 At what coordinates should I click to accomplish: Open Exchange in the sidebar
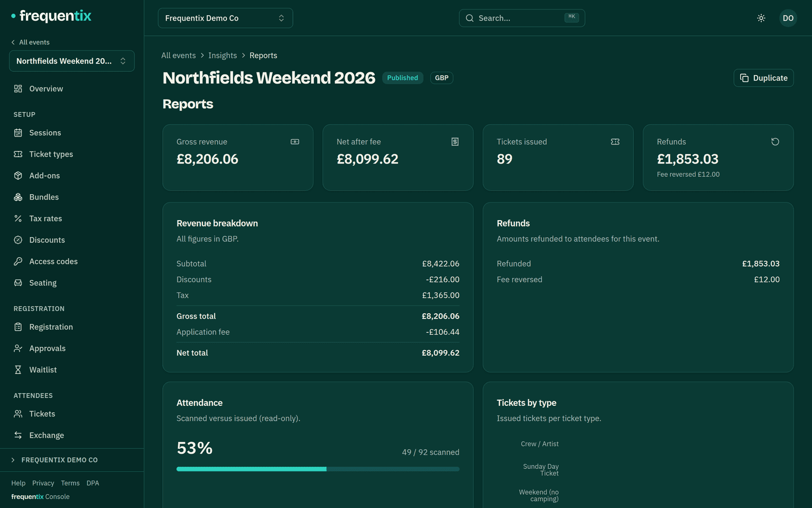pyautogui.click(x=72, y=435)
